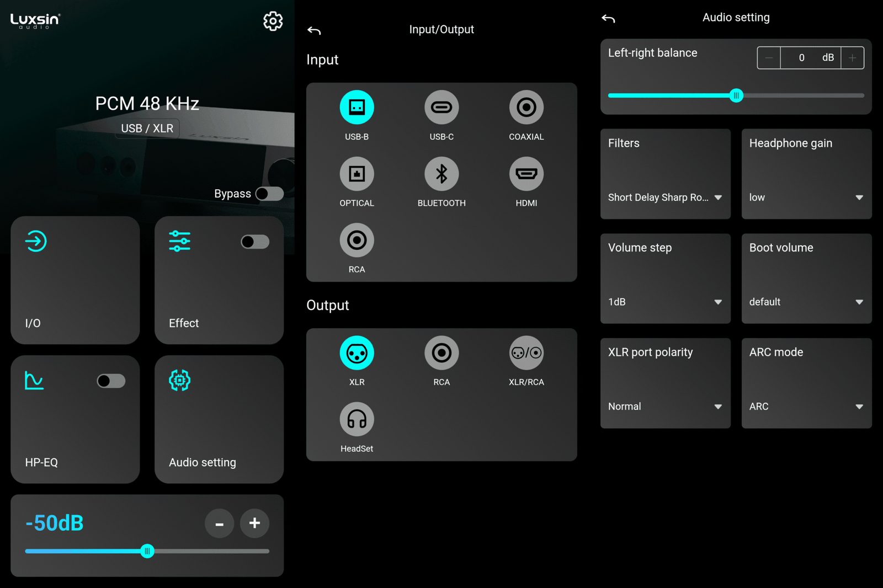
Task: Expand the Headphone gain dropdown
Action: pyautogui.click(x=806, y=197)
